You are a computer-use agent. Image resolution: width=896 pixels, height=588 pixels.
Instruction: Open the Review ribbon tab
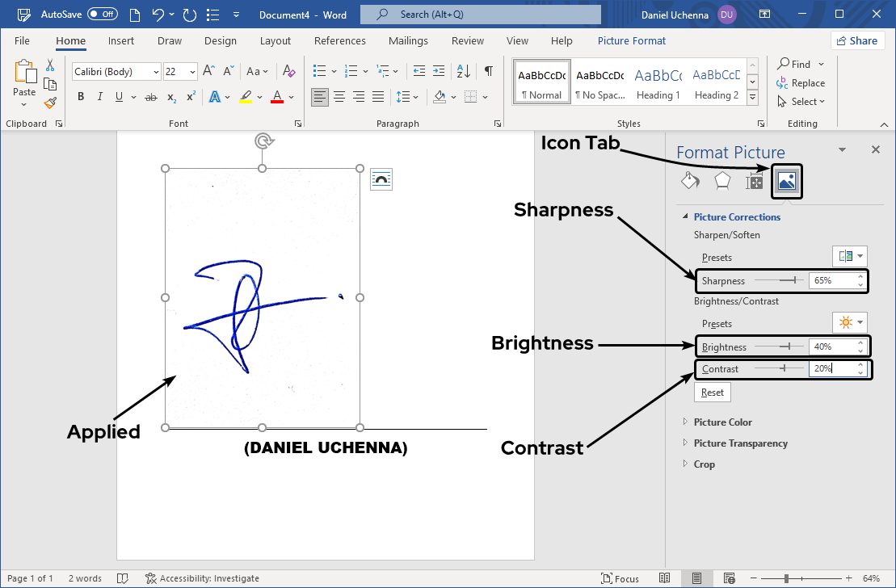pyautogui.click(x=467, y=40)
